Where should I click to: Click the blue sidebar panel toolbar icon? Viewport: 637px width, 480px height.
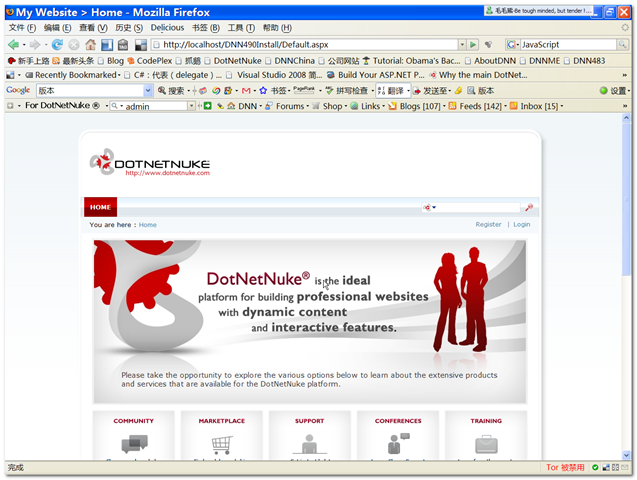point(107,45)
